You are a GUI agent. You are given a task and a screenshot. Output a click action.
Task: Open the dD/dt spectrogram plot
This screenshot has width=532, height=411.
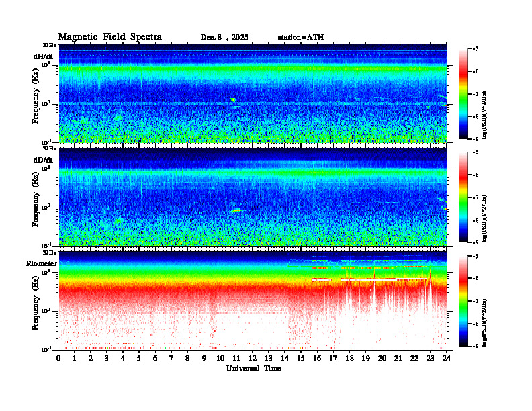[253, 197]
